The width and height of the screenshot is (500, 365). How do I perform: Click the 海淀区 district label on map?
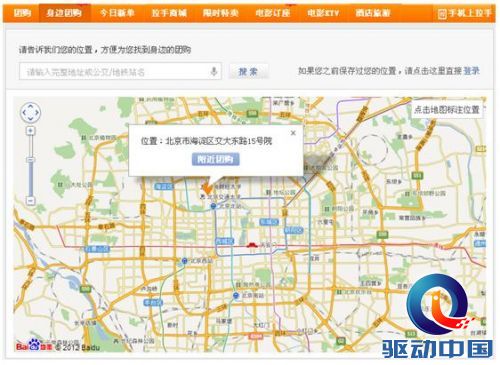tap(163, 187)
